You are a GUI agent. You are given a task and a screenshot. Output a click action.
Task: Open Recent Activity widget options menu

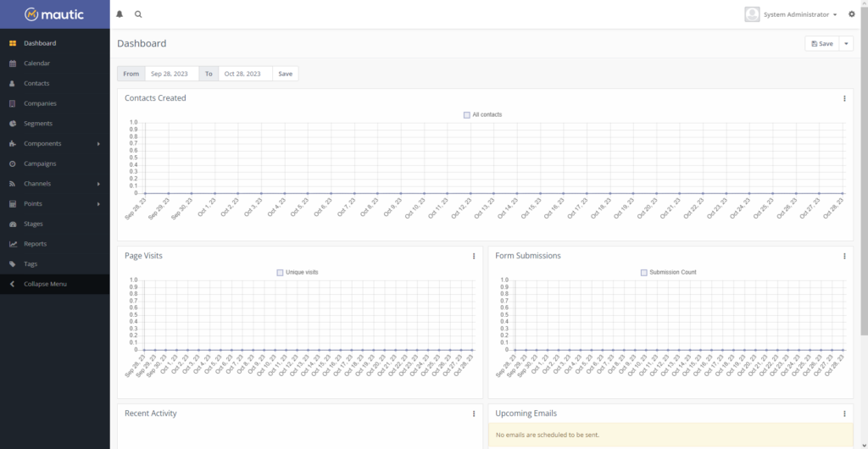point(474,413)
